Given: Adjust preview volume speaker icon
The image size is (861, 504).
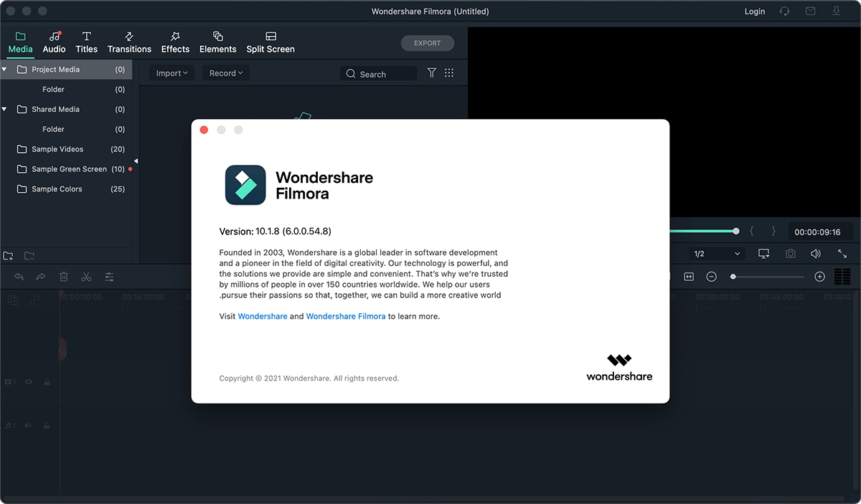Looking at the screenshot, I should 816,254.
